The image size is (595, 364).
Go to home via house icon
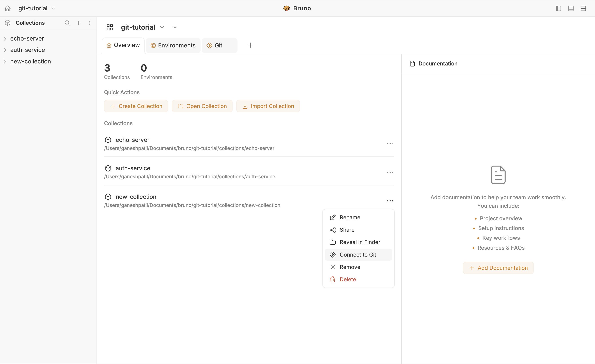pos(8,9)
